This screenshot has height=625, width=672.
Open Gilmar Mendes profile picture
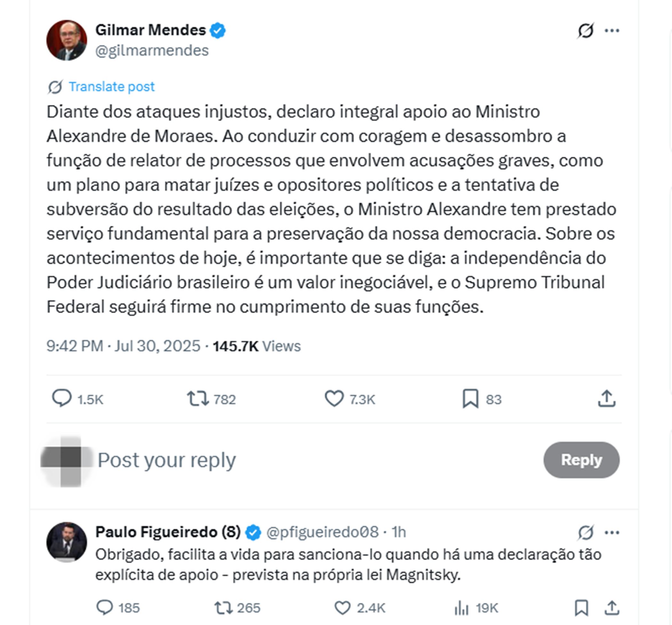tap(67, 40)
